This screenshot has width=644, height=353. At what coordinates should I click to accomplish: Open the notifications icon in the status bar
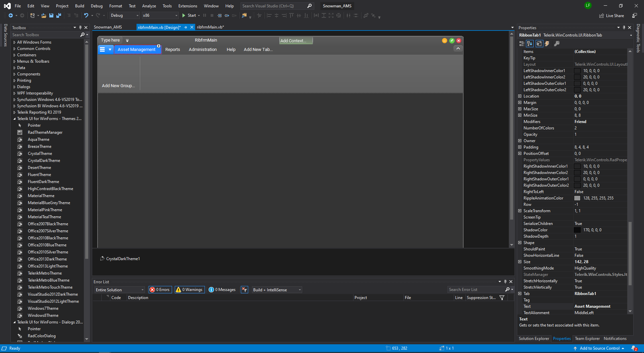pos(634,348)
